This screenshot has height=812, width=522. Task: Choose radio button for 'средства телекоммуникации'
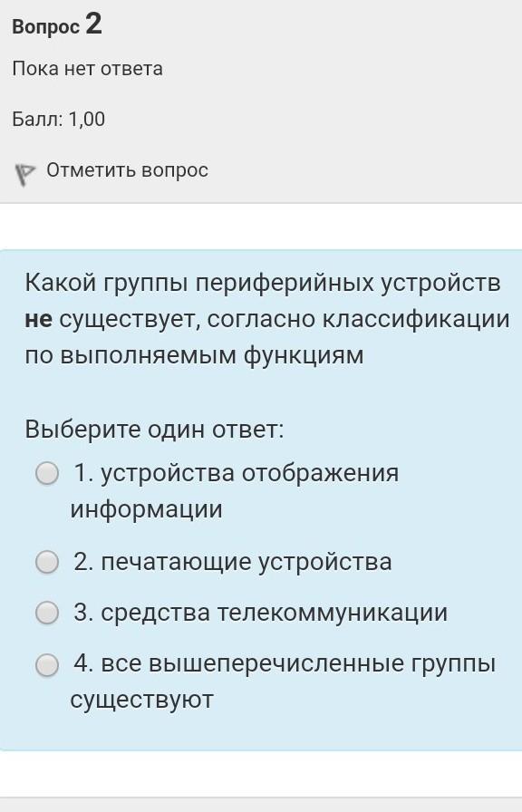click(47, 613)
